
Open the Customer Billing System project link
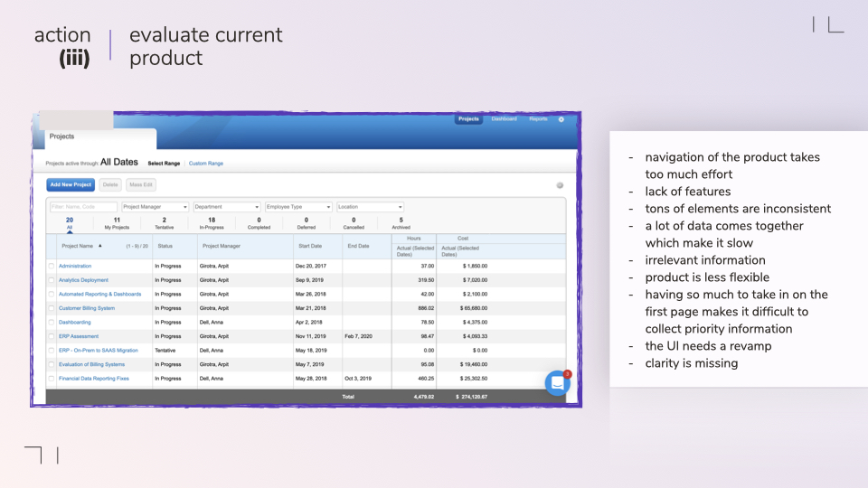coord(91,308)
